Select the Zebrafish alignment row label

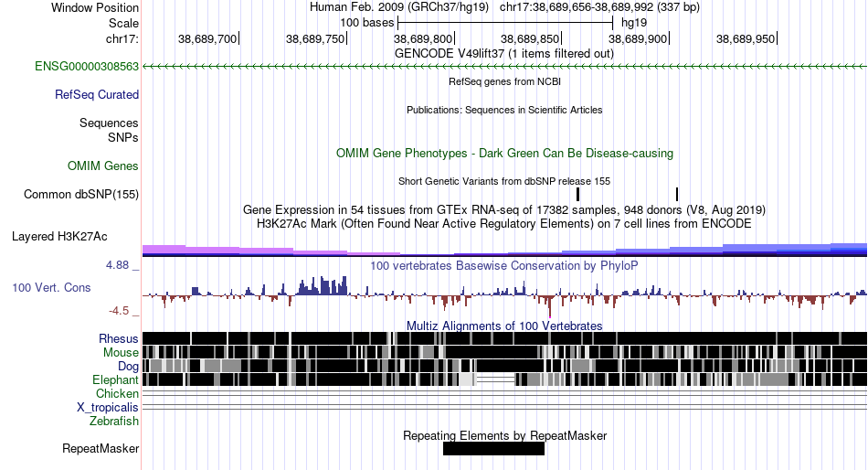pos(114,422)
